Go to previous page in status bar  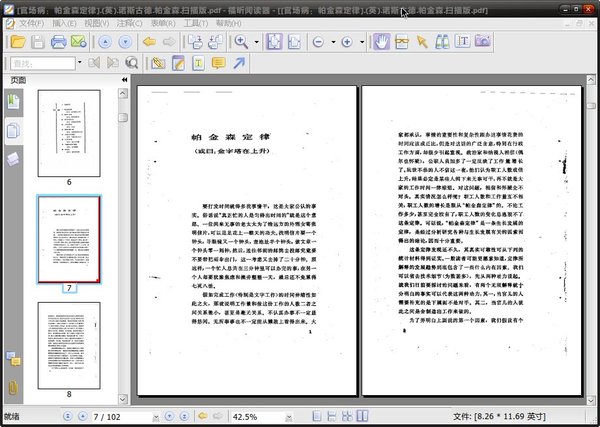point(82,416)
